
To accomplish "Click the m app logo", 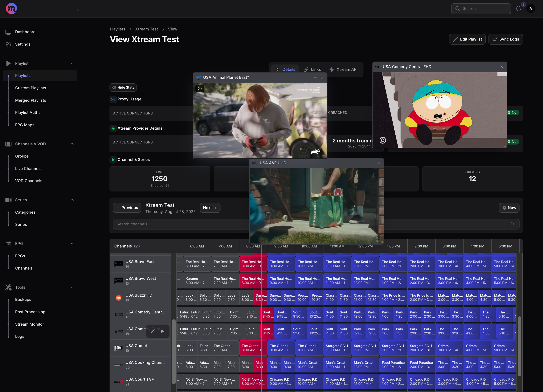I will (11, 9).
